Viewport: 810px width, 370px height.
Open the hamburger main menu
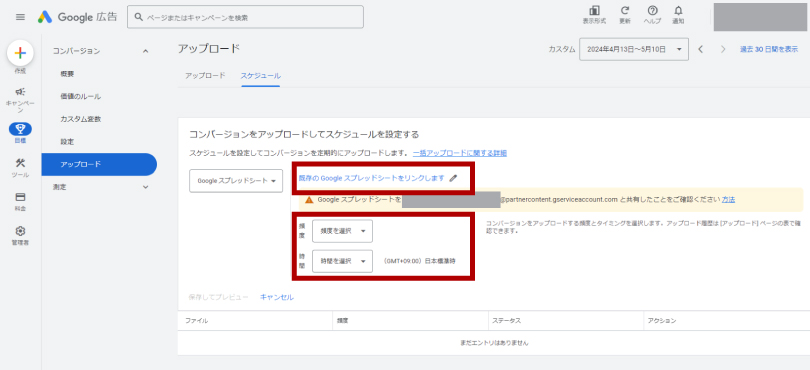coord(20,17)
